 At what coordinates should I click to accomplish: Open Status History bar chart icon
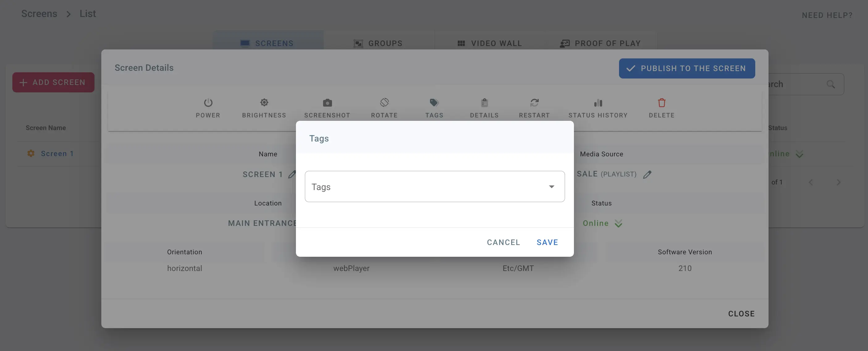(598, 103)
